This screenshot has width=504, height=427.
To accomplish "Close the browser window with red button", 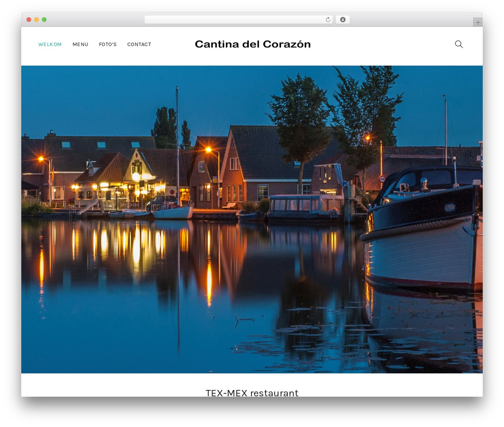I will point(29,20).
